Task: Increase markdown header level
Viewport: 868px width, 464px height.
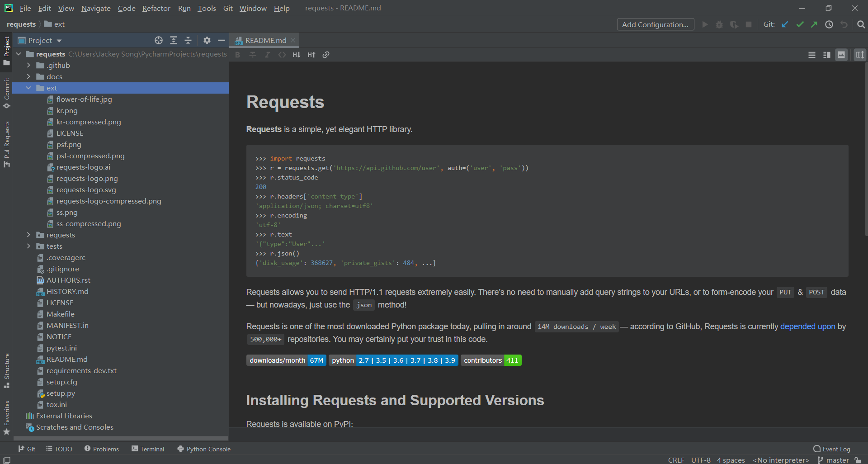Action: tap(311, 55)
